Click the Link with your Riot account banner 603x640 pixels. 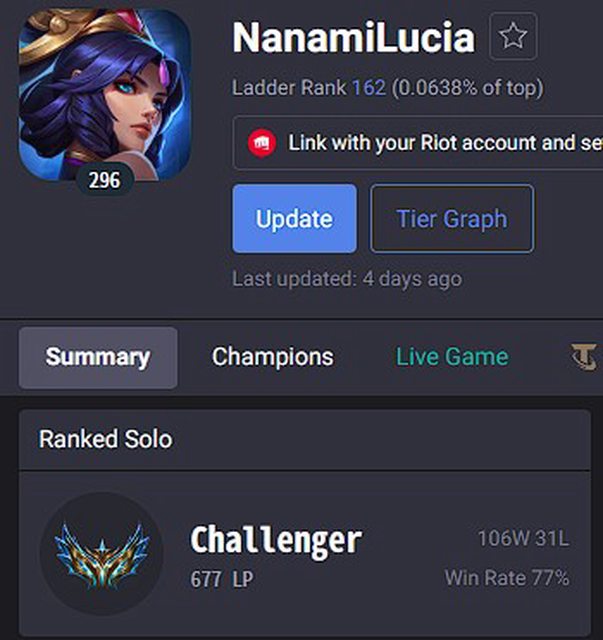click(418, 142)
